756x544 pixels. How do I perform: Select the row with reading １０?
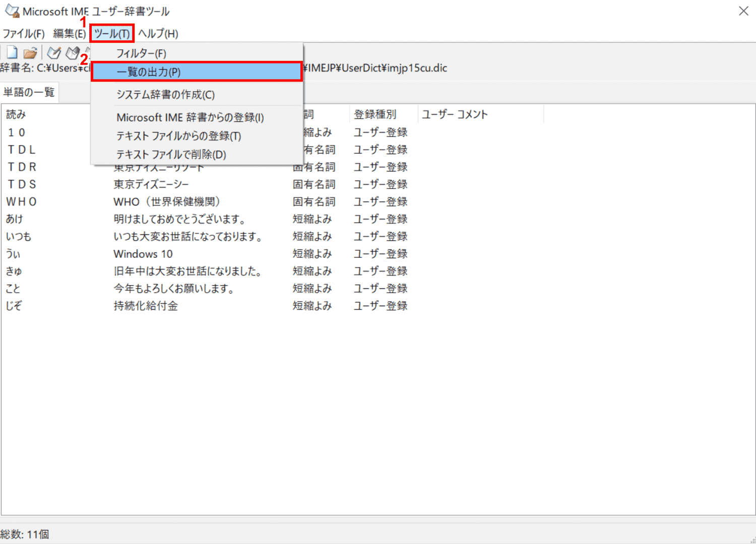(x=17, y=132)
